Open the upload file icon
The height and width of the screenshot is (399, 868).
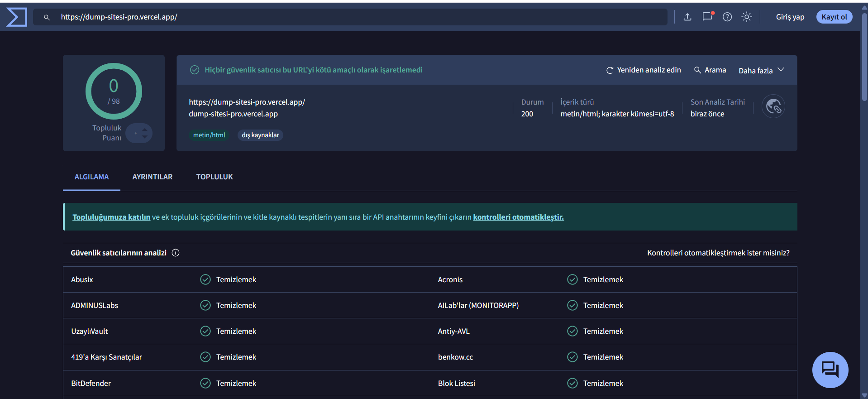tap(687, 17)
